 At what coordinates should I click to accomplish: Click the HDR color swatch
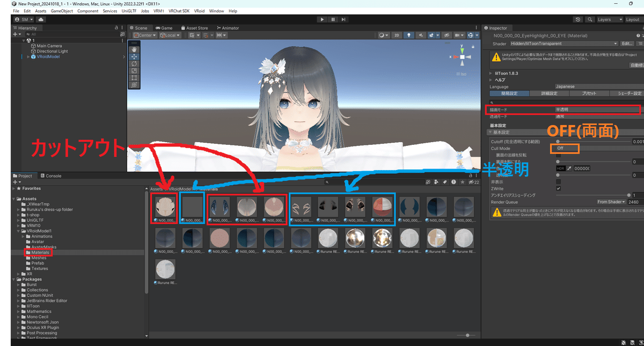pyautogui.click(x=561, y=168)
